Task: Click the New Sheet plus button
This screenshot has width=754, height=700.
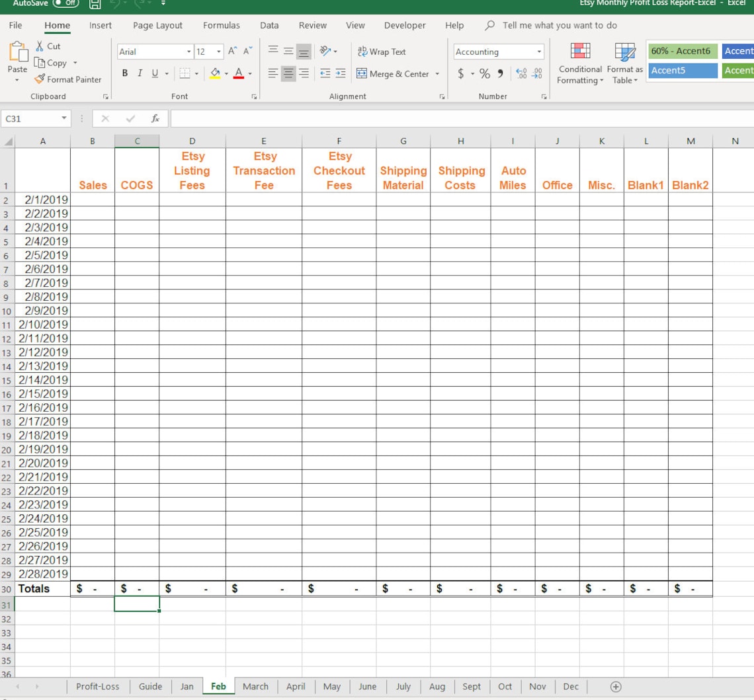Action: pyautogui.click(x=615, y=686)
